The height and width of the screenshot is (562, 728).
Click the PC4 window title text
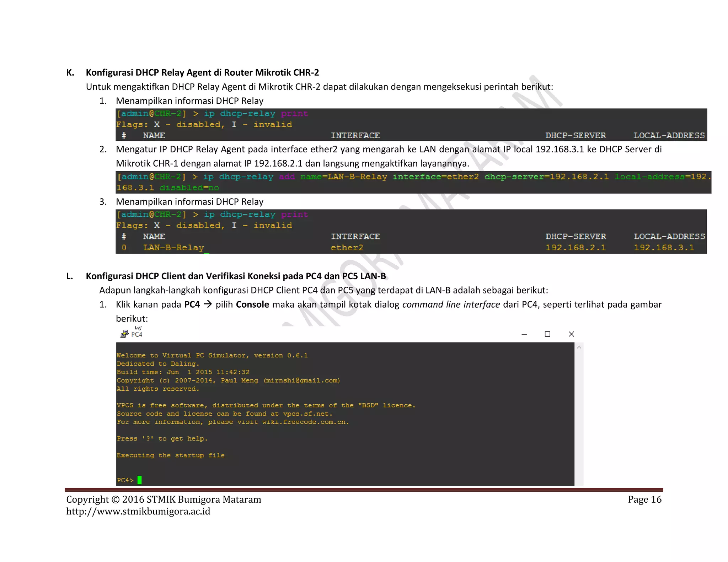[x=137, y=334]
